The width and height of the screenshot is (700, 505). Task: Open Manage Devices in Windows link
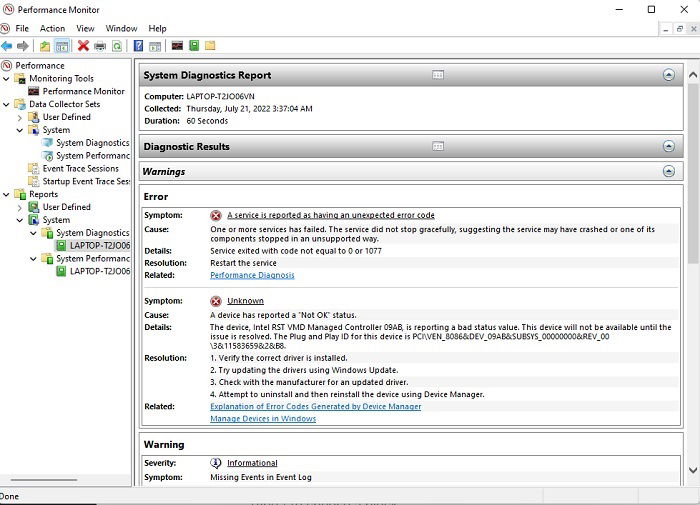tap(263, 418)
